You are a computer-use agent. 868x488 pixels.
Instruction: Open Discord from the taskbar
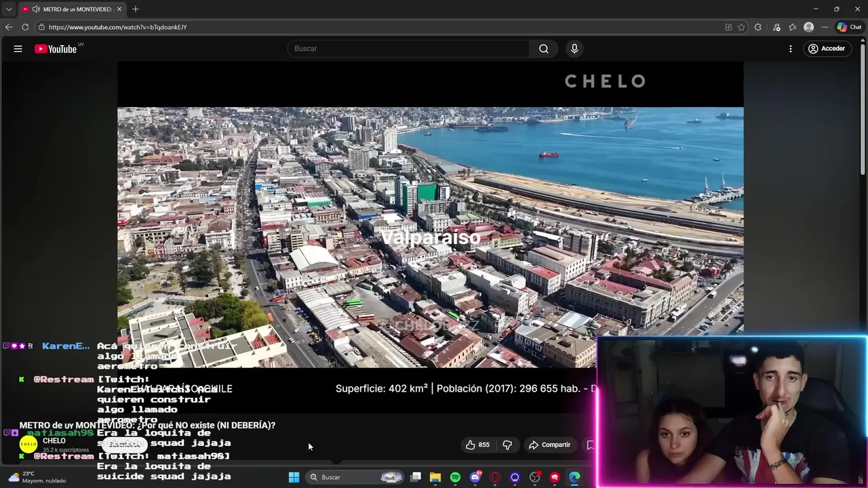coord(475,477)
